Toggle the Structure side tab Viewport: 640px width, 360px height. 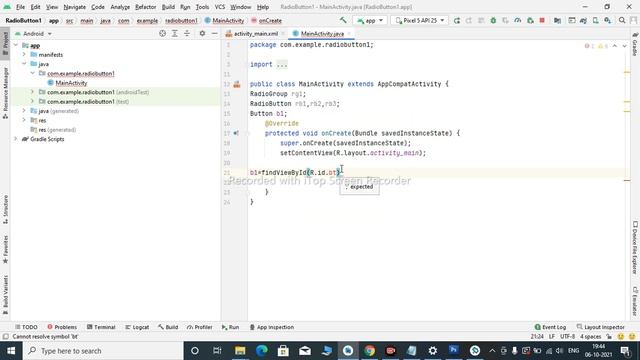[x=5, y=209]
